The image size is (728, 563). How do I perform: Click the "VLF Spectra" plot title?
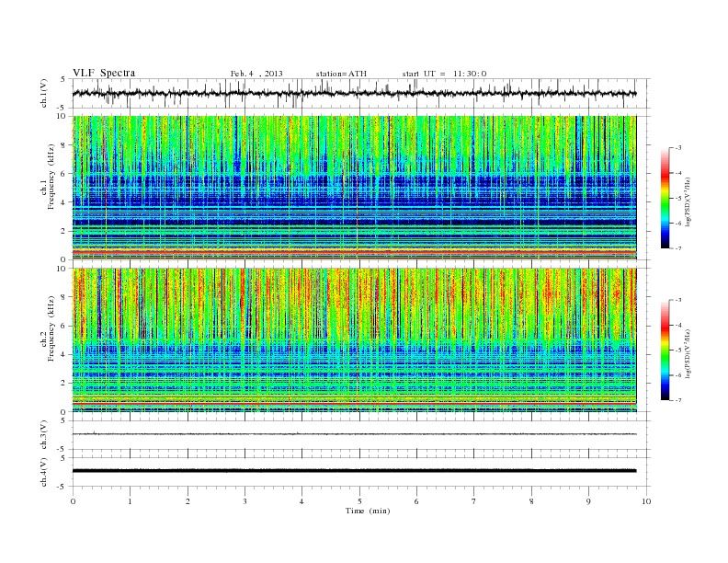tap(104, 73)
